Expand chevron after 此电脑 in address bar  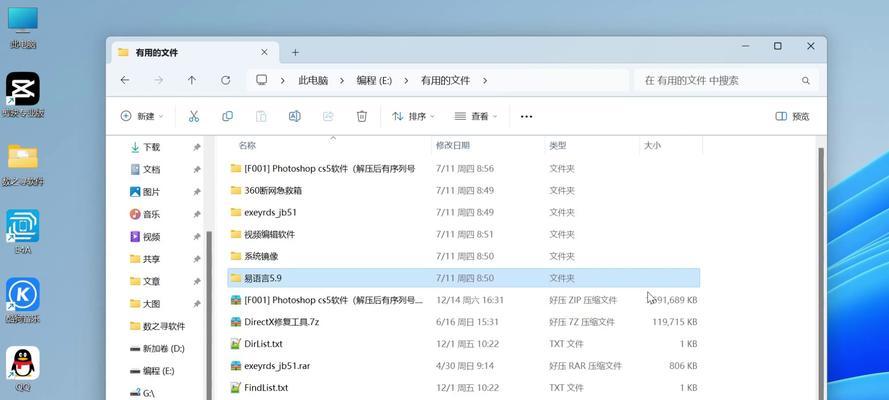(x=342, y=80)
